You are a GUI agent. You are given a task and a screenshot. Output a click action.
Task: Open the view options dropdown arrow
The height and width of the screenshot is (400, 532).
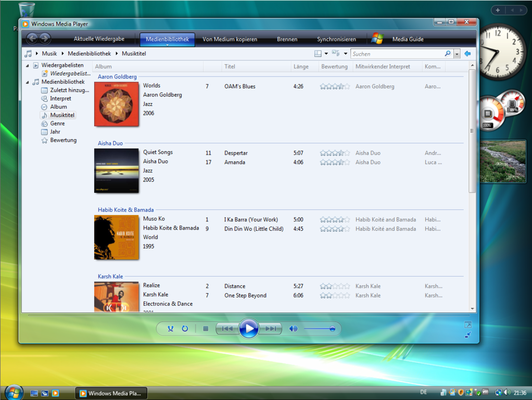coord(345,54)
